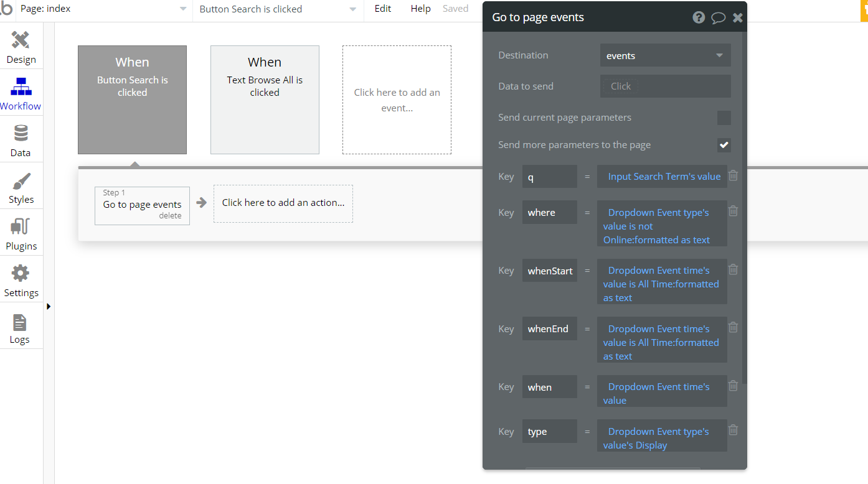
Task: Open the Plugins icon in sidebar
Action: [21, 228]
